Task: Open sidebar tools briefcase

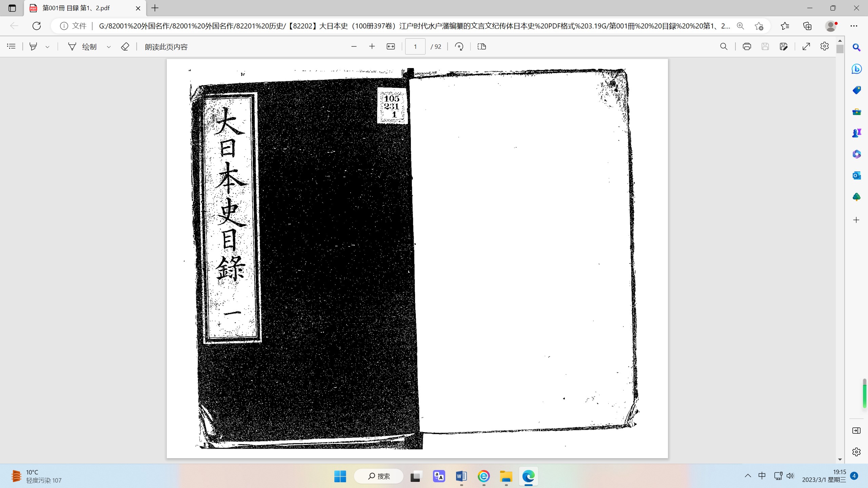Action: (856, 112)
